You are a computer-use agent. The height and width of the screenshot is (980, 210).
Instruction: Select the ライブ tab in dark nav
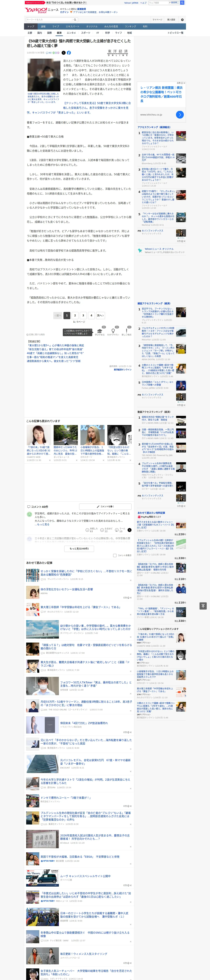56,27
